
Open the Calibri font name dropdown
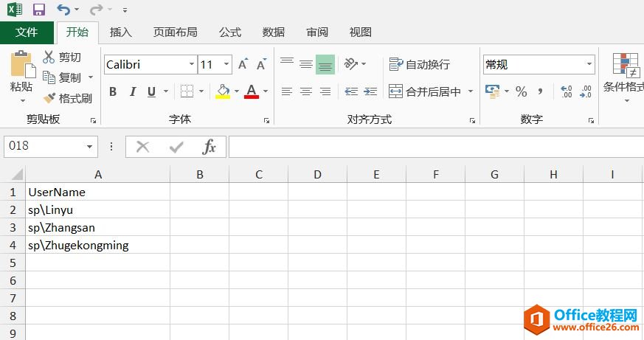point(191,64)
